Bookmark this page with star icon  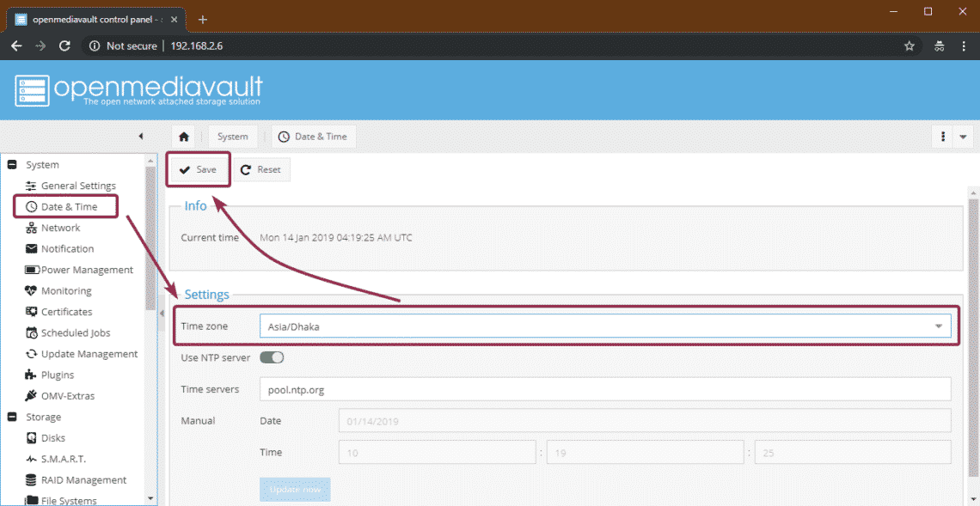coord(909,46)
